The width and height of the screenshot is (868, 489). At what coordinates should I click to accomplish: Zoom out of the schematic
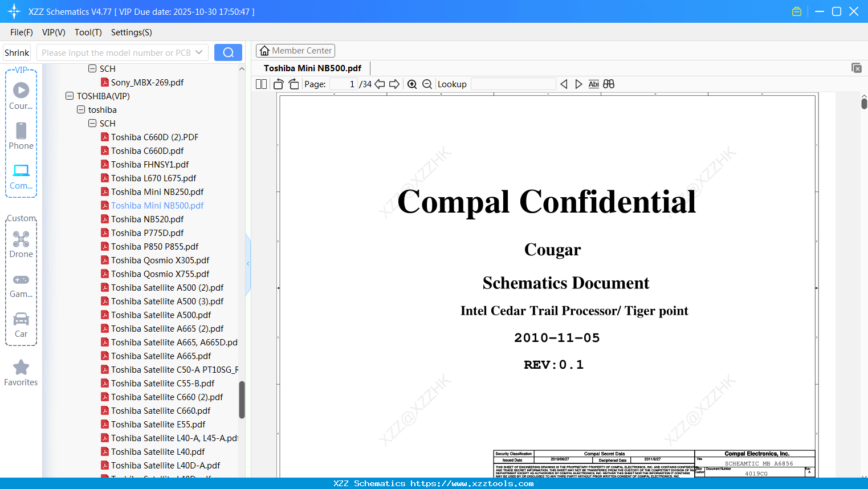tap(427, 84)
